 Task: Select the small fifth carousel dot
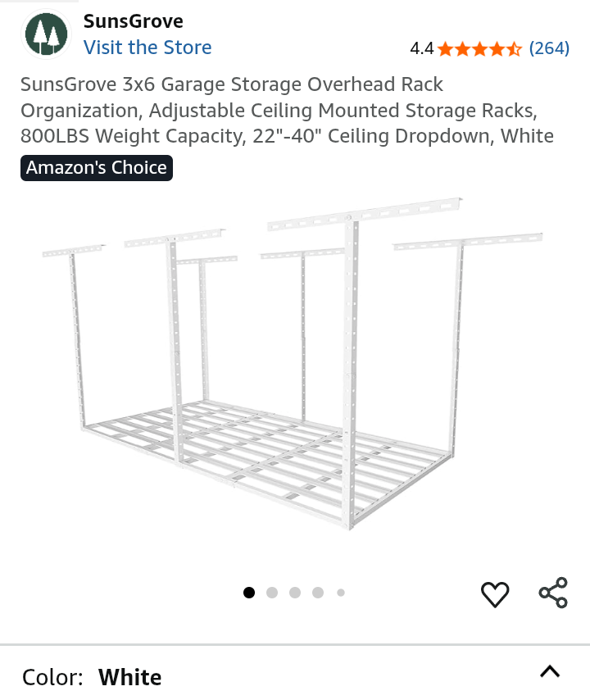click(x=341, y=593)
